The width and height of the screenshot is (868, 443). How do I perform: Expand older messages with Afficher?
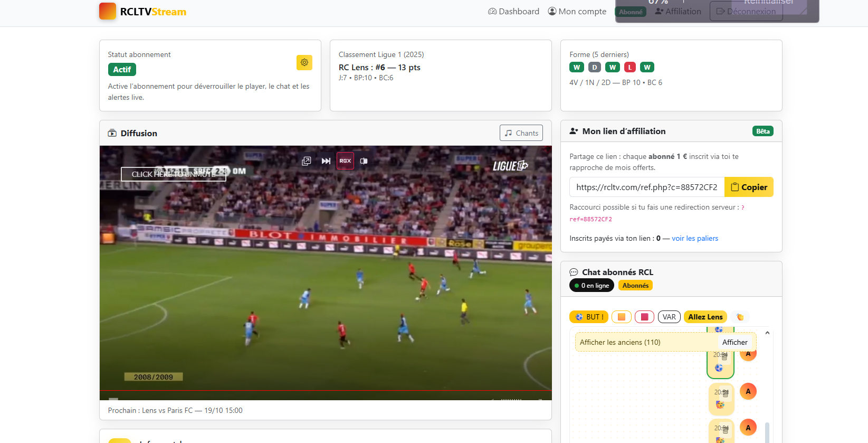click(x=735, y=342)
